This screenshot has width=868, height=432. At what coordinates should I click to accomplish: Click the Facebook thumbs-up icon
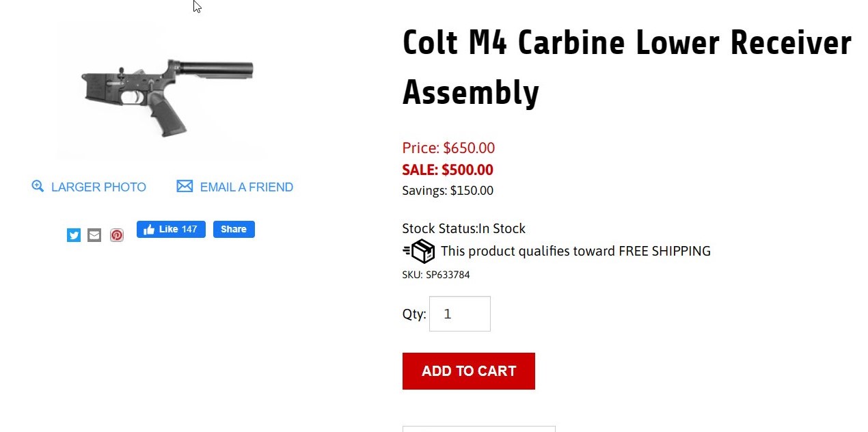click(x=149, y=230)
